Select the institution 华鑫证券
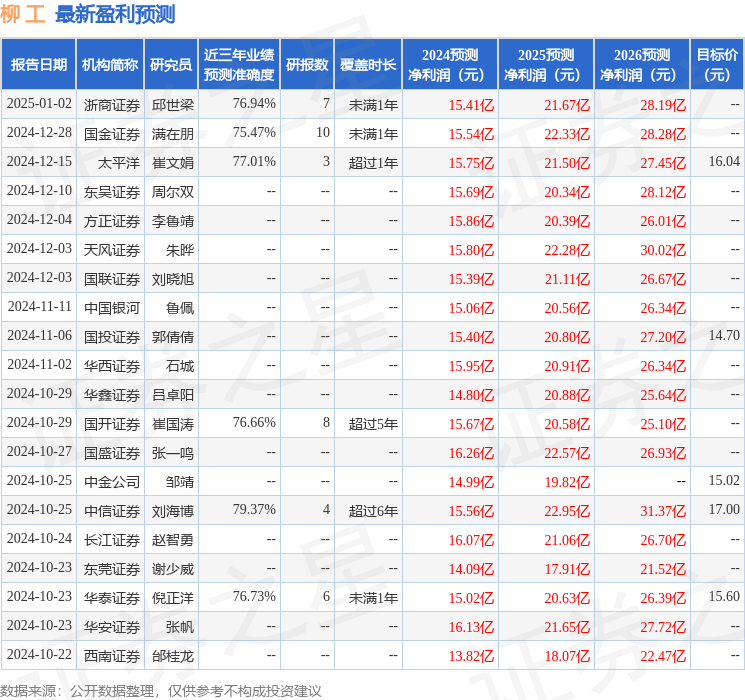Screen dimensions: 745x700 click(x=112, y=395)
